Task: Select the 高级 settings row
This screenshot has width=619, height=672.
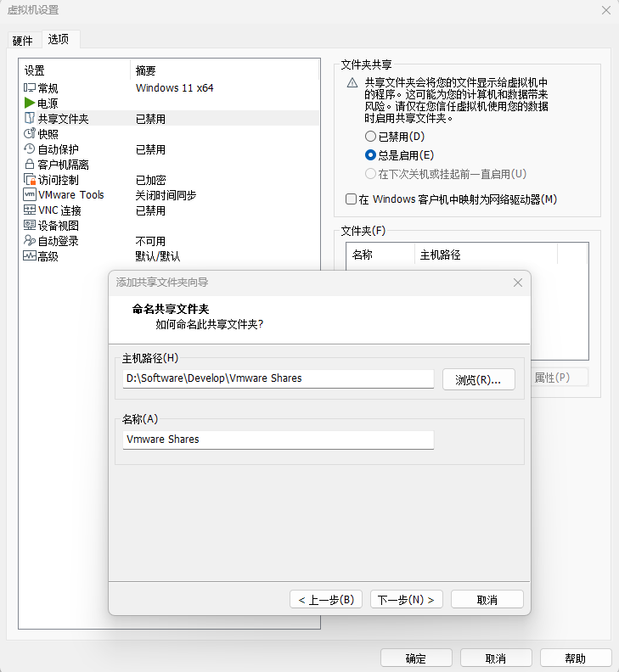Action: (x=169, y=256)
